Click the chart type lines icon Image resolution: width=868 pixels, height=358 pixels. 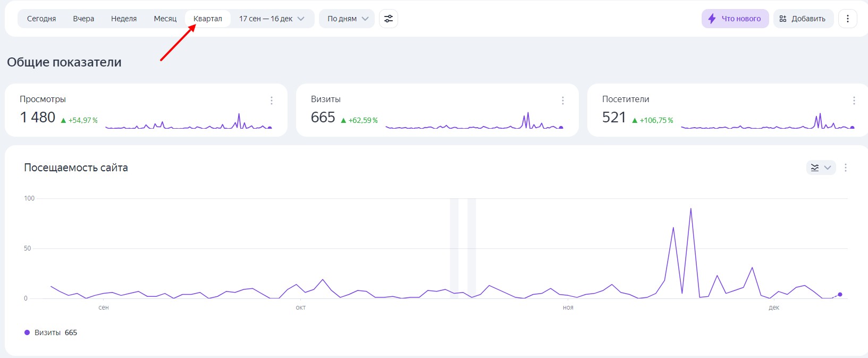815,168
